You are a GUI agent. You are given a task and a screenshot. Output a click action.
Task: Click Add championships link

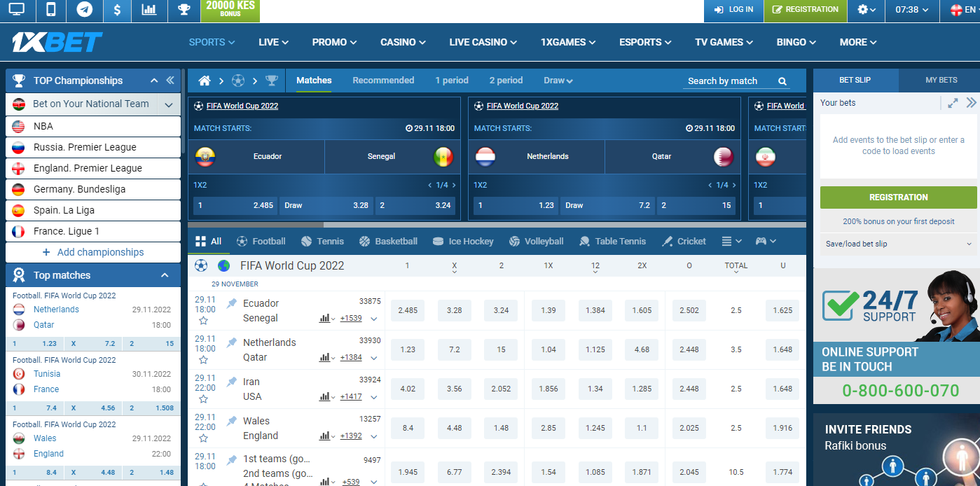pos(93,252)
